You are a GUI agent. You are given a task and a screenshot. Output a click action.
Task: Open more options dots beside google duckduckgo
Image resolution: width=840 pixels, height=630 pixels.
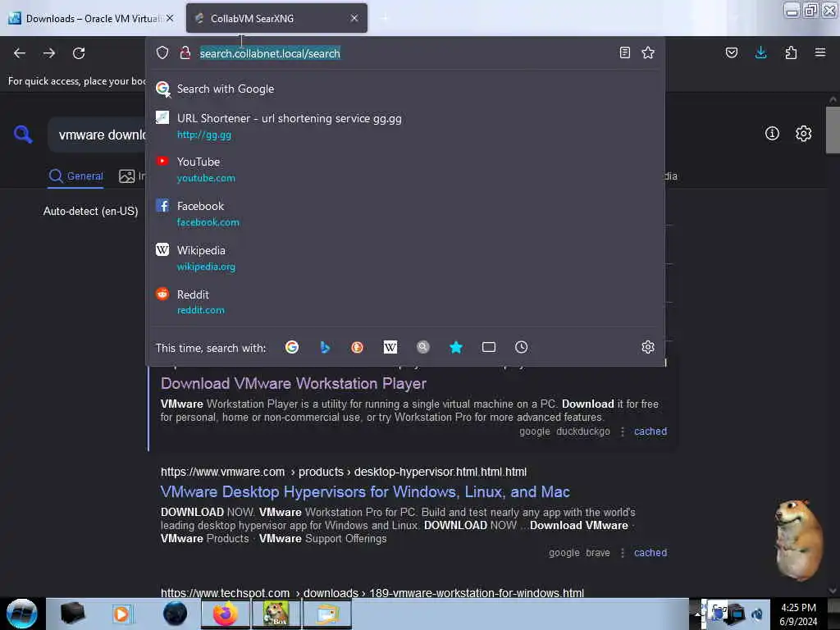click(x=622, y=431)
